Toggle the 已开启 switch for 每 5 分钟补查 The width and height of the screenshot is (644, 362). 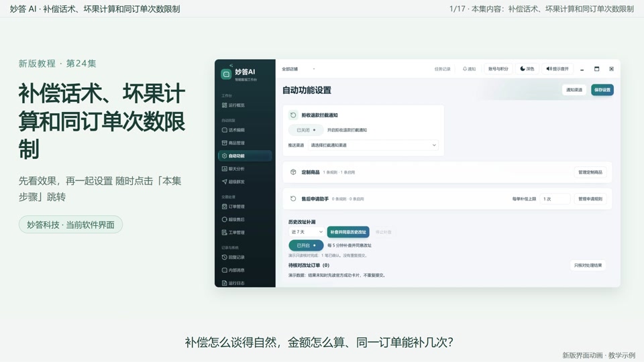306,245
